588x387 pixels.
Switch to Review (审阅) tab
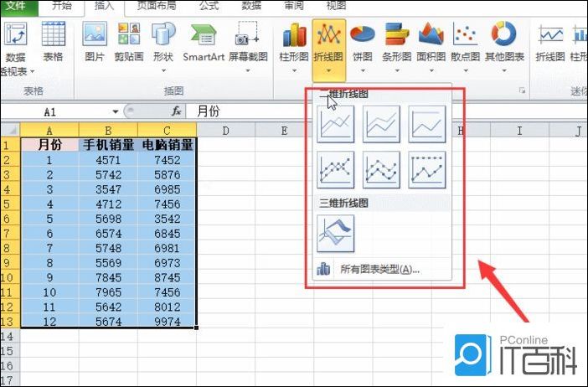point(294,6)
